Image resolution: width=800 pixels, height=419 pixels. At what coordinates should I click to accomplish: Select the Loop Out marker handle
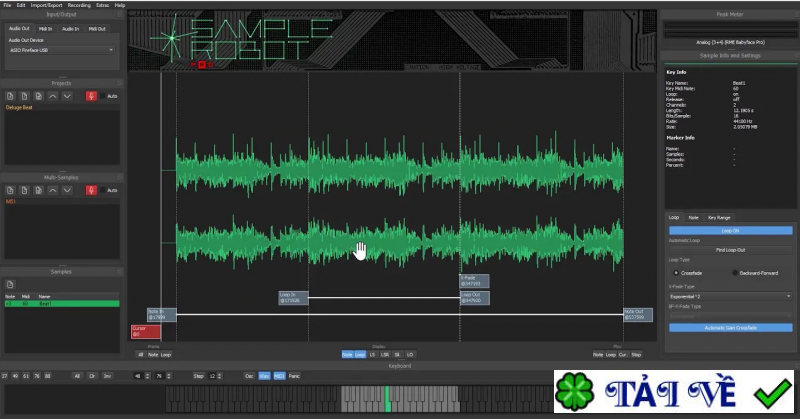(x=474, y=298)
